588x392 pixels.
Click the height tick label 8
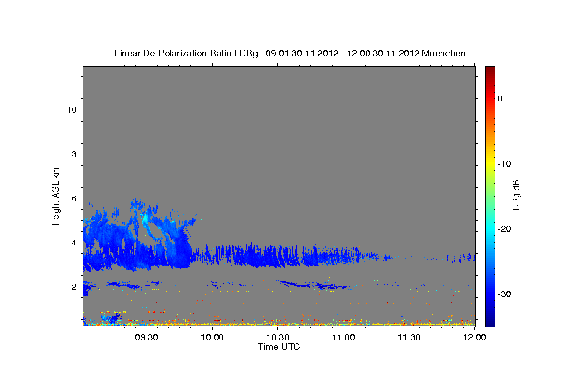(73, 154)
